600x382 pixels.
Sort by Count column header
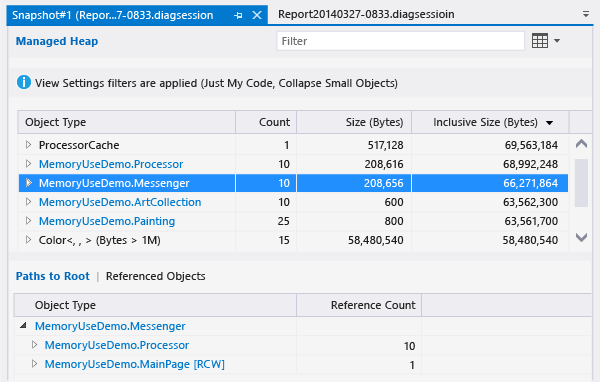pyautogui.click(x=266, y=122)
